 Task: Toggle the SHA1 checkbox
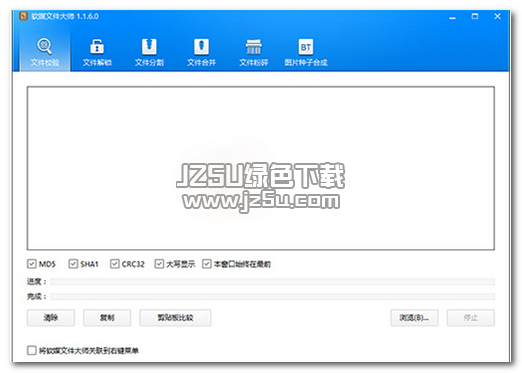coord(73,264)
